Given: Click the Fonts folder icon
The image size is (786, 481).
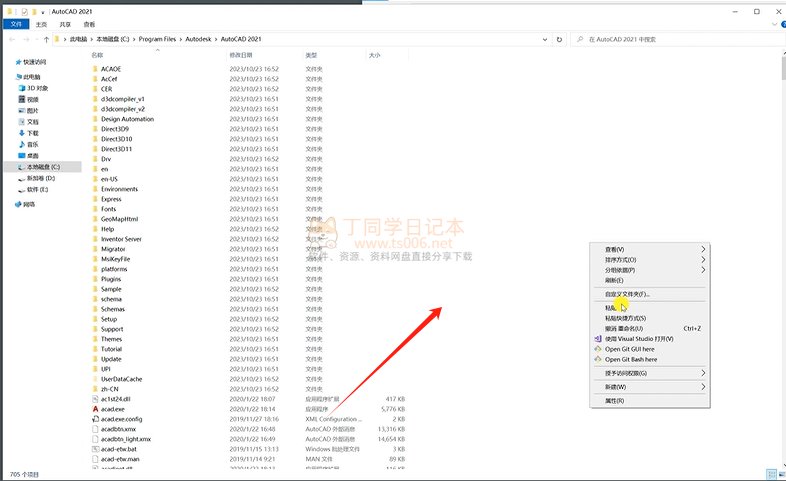Looking at the screenshot, I should (94, 209).
